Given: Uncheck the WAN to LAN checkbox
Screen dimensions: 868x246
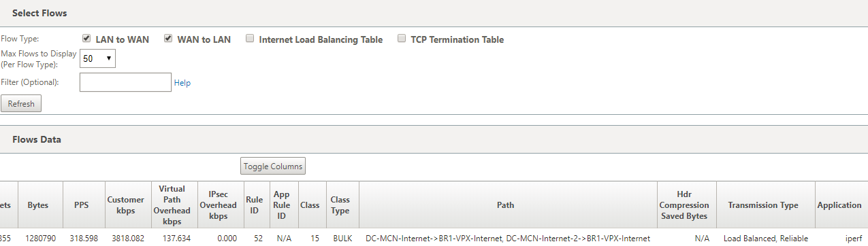Looking at the screenshot, I should pos(168,39).
